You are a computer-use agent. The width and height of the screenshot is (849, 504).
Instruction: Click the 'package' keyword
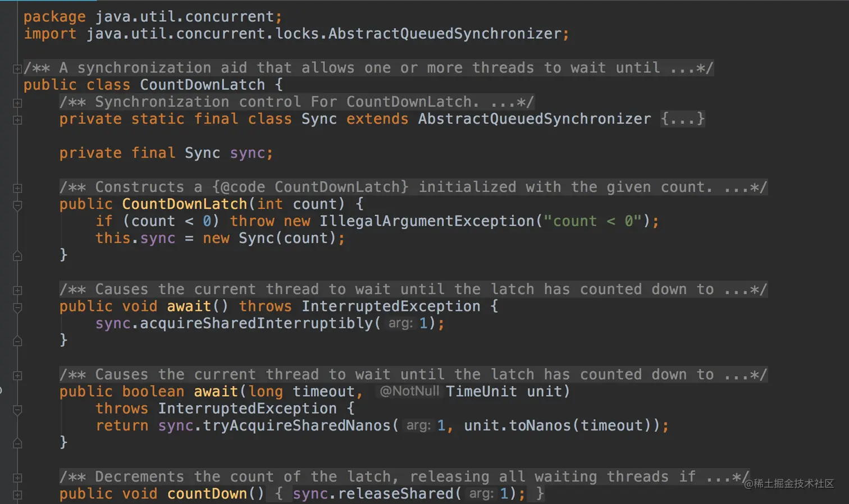[x=54, y=17]
